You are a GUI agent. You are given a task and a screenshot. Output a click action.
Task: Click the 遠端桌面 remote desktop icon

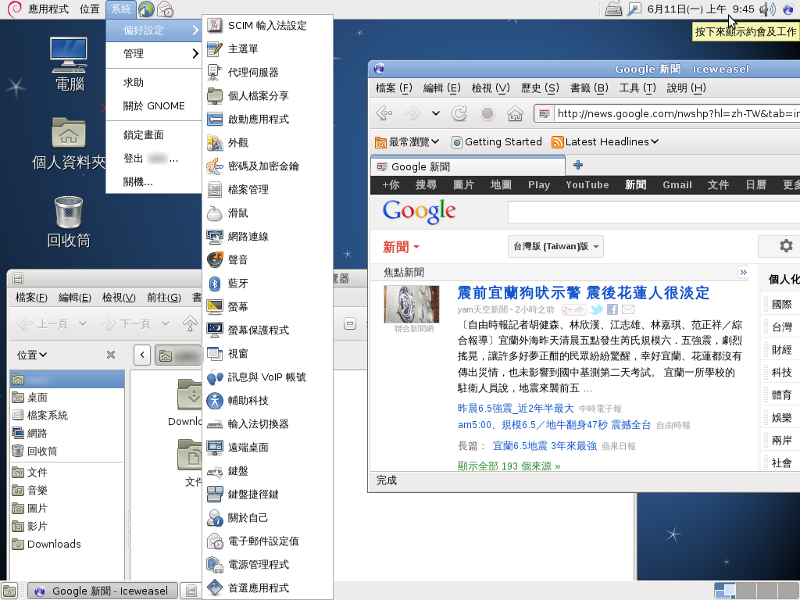(215, 447)
